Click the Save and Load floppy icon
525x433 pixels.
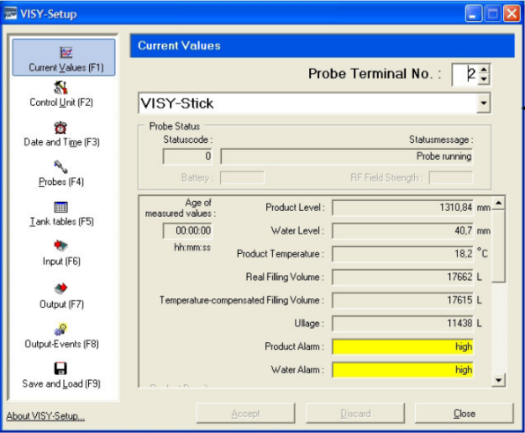(61, 368)
